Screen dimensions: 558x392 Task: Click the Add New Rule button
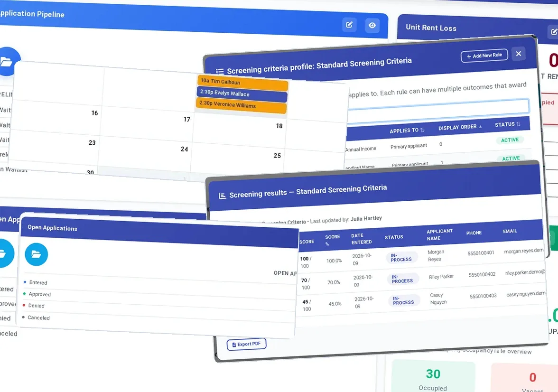(x=484, y=56)
